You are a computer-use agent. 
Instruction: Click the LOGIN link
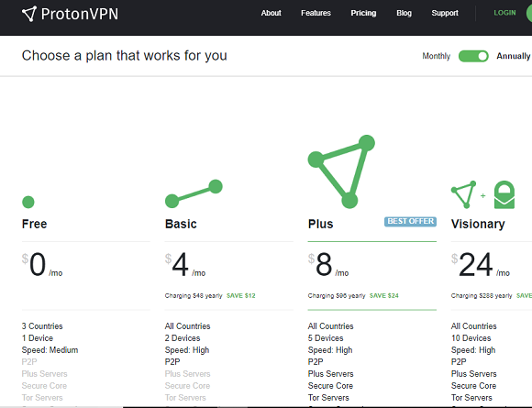pos(504,13)
